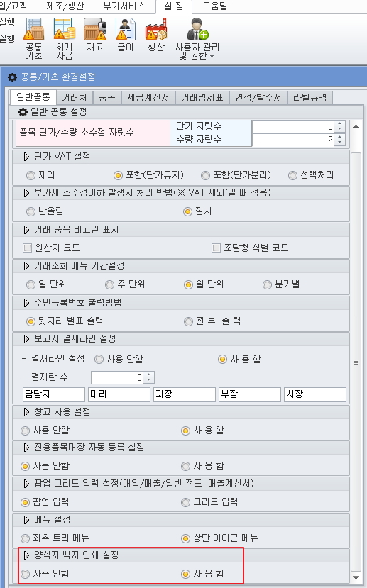The image size is (367, 588).
Task: Open the 공통기초 settings icon
Action: click(34, 38)
